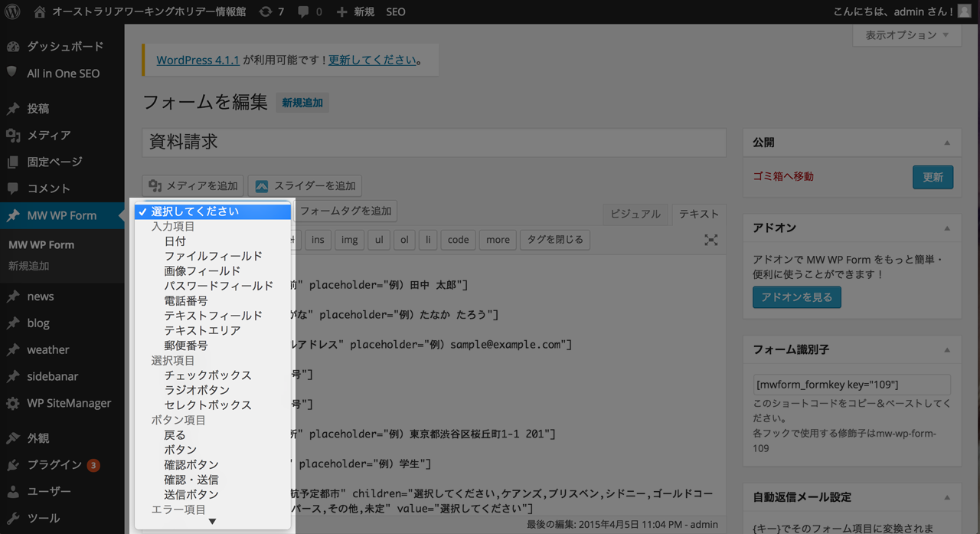Viewport: 980px width, 534px height.
Task: Click the form title field 資料請求
Action: [434, 142]
